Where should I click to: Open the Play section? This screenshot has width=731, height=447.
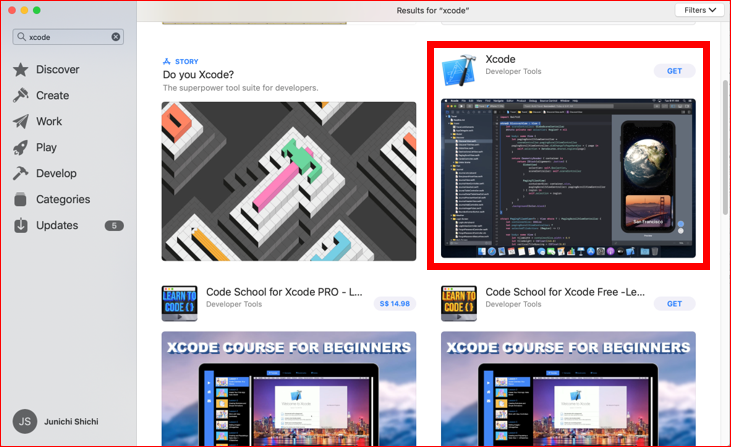point(46,147)
